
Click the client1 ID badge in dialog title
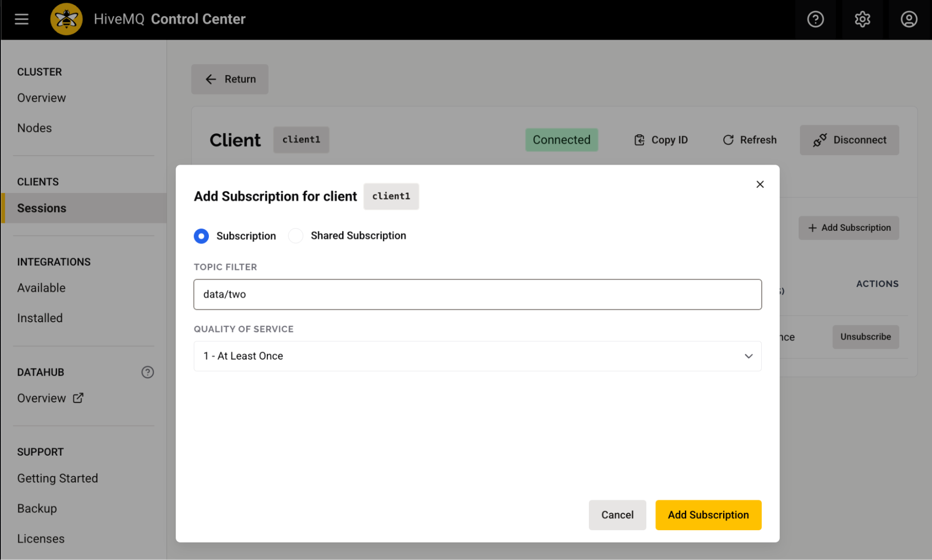pyautogui.click(x=391, y=196)
